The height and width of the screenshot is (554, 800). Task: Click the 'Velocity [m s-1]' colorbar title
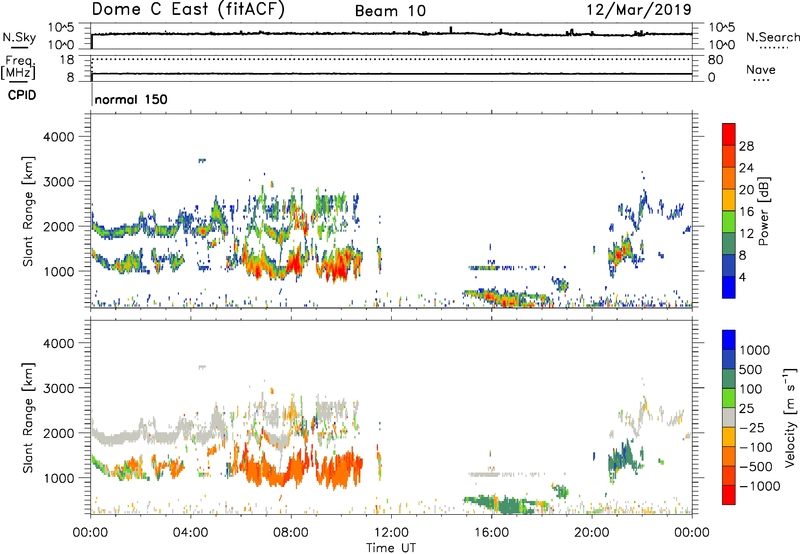[790, 417]
